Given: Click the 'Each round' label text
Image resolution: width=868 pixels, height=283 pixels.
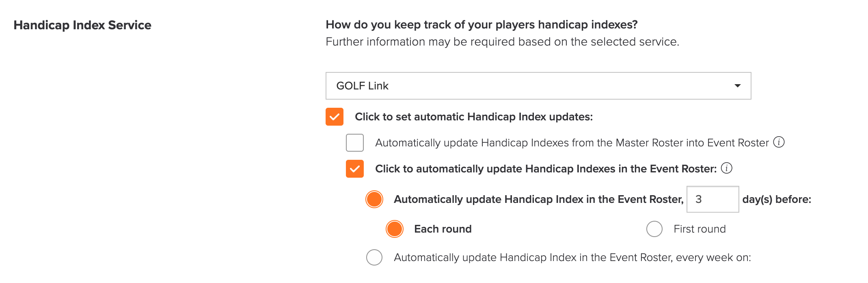Looking at the screenshot, I should [x=443, y=229].
